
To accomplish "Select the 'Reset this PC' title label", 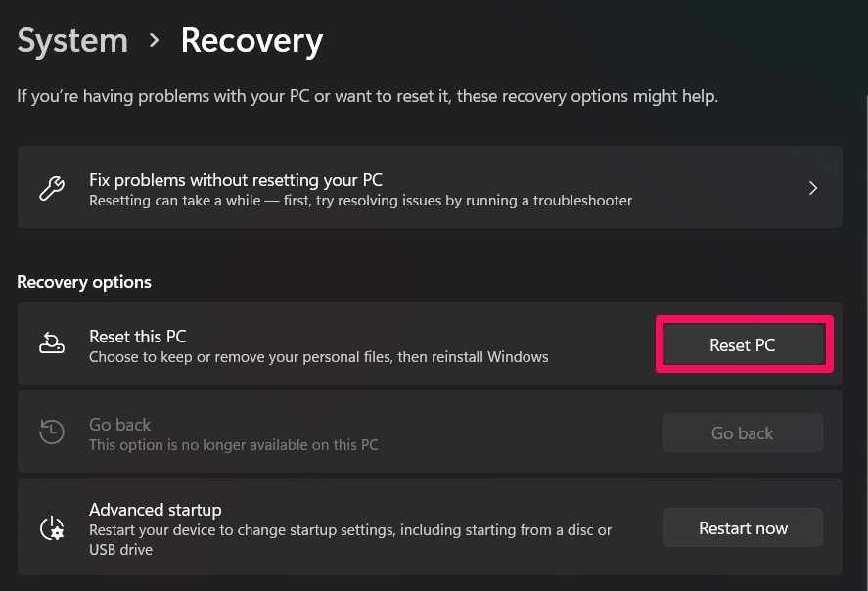I will tap(137, 336).
